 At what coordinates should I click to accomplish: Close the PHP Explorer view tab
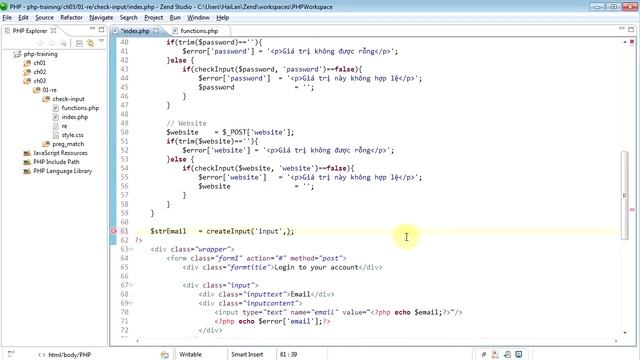coord(53,31)
